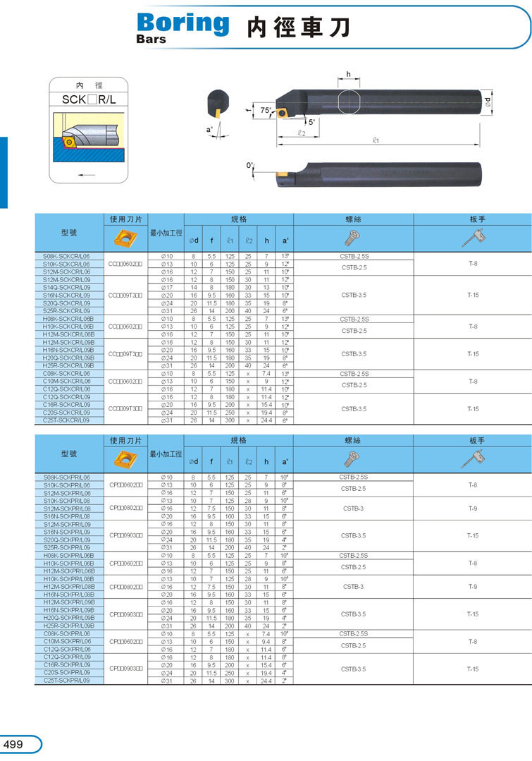532x761 pixels.
Task: Click the page number 499
Action: pos(14,745)
